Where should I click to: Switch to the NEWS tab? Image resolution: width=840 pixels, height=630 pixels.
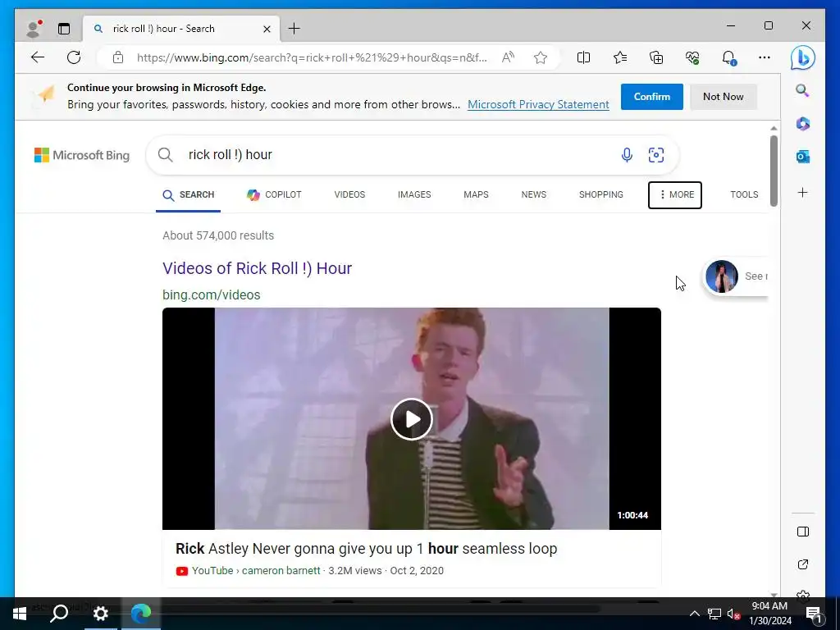533,195
